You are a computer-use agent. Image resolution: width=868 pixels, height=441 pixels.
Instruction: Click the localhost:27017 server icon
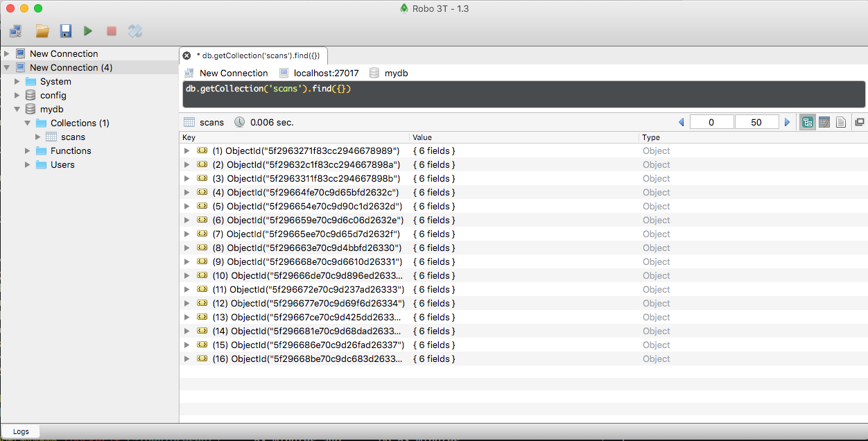coord(284,73)
